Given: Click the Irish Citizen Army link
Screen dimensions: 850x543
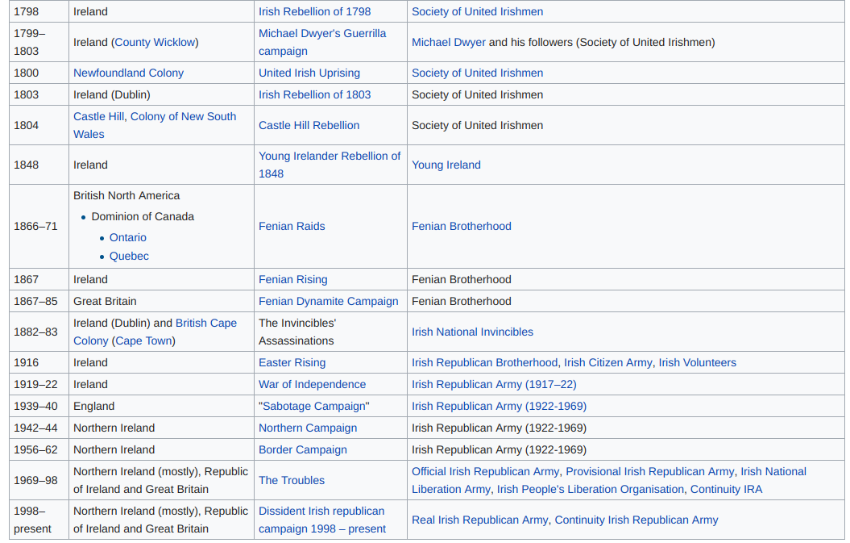Looking at the screenshot, I should (608, 362).
